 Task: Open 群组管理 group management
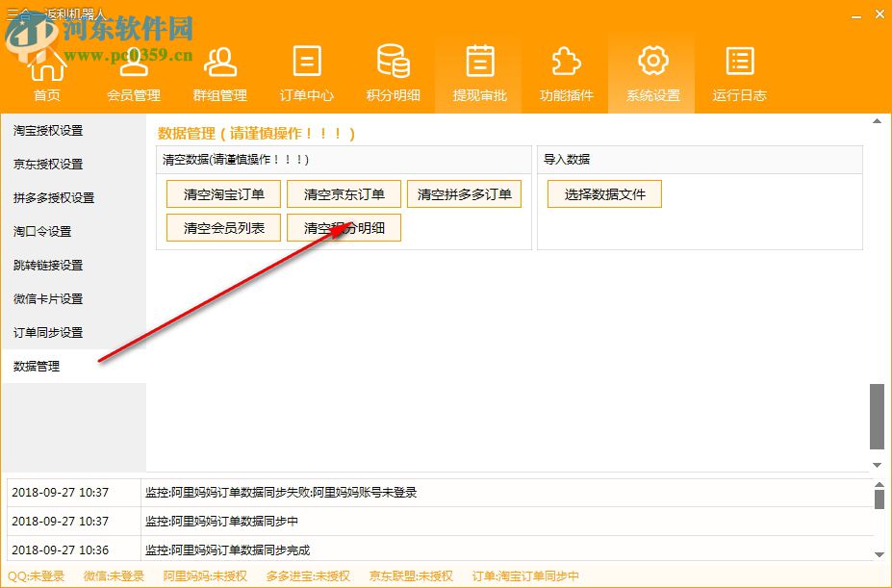[219, 67]
